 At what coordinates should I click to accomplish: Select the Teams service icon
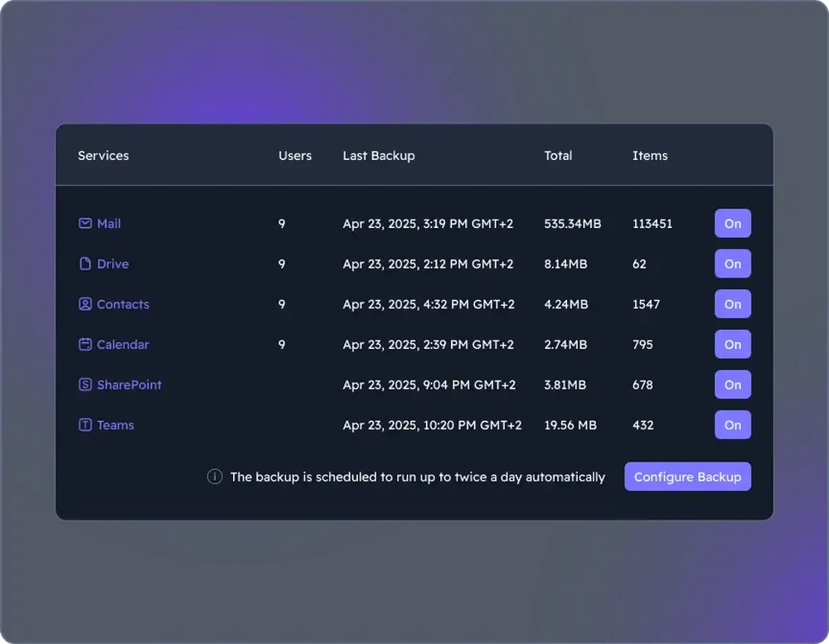[85, 425]
